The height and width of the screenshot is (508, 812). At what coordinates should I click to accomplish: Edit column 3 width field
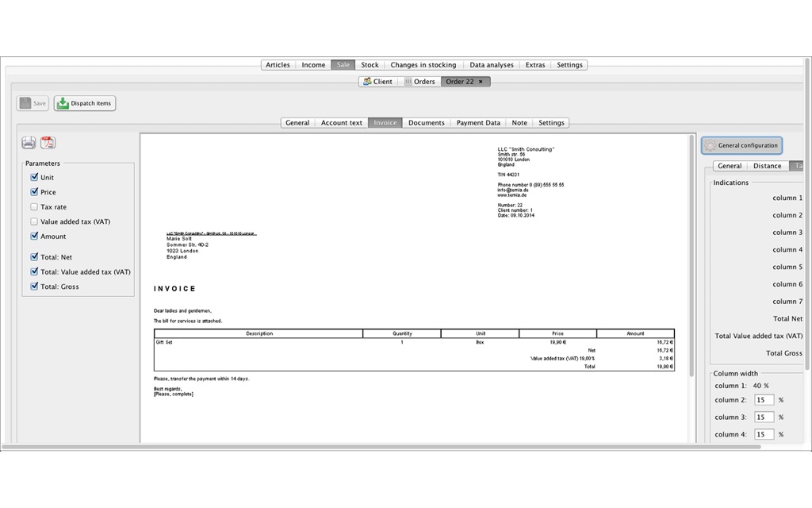764,417
